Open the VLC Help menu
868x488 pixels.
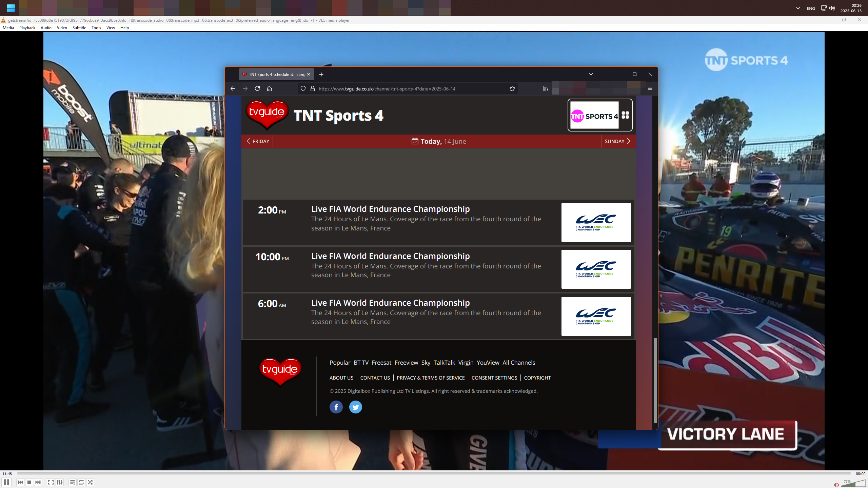(x=124, y=28)
